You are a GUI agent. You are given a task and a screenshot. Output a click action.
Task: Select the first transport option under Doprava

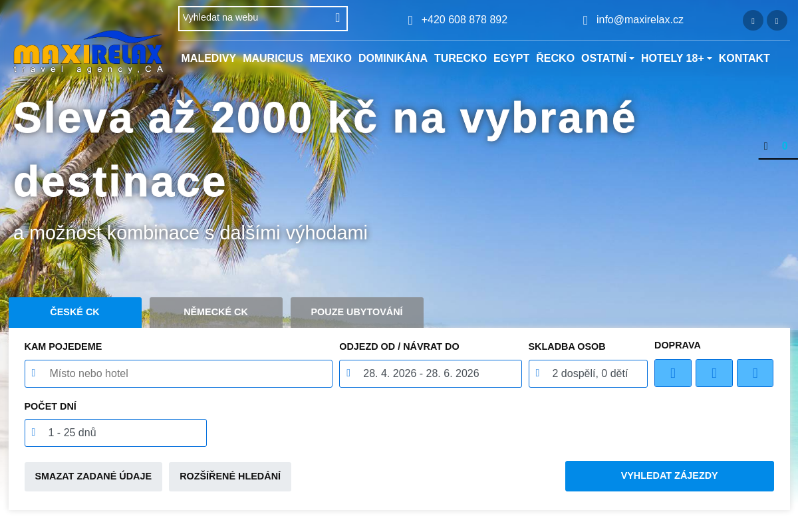point(673,372)
